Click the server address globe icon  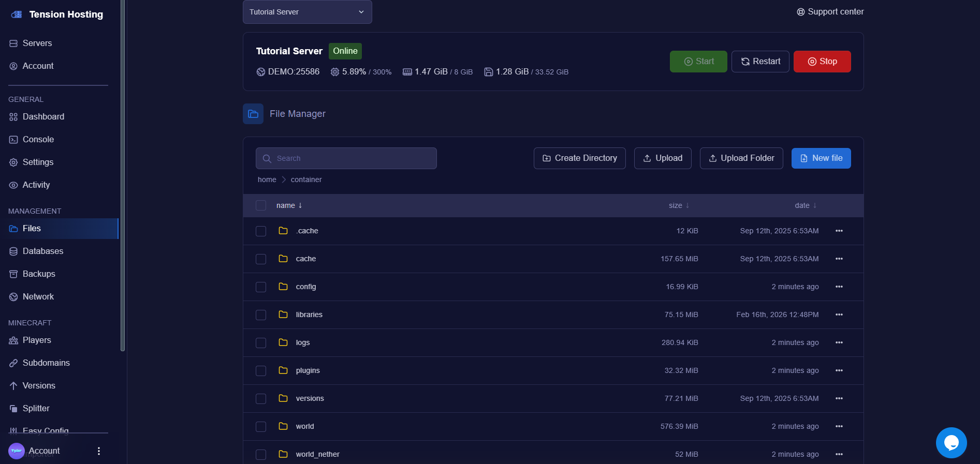point(261,72)
